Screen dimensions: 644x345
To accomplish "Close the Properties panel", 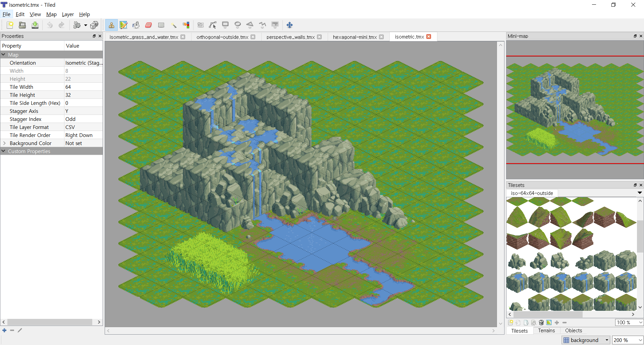I will (x=100, y=36).
